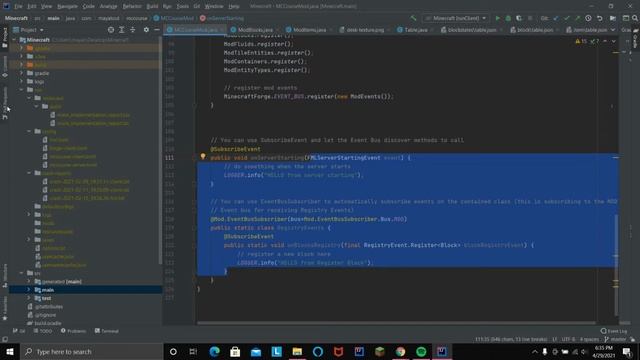The width and height of the screenshot is (640, 360).
Task: Expand all nodes in Project panel
Action: 122,30
